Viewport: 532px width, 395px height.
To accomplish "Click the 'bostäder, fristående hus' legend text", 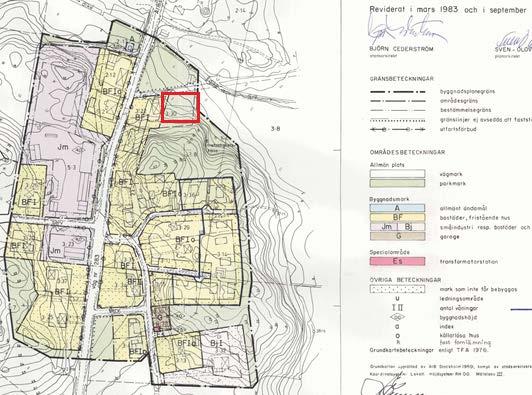I will click(x=475, y=218).
